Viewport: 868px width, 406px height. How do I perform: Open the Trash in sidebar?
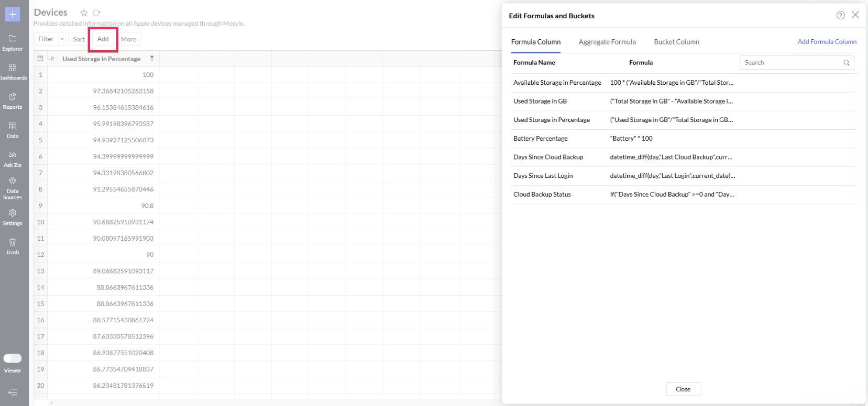point(13,246)
